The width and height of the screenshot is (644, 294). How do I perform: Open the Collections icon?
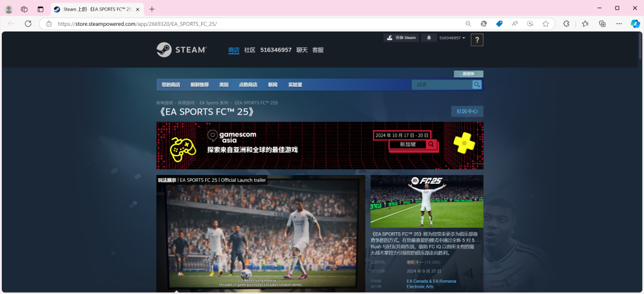tap(602, 24)
